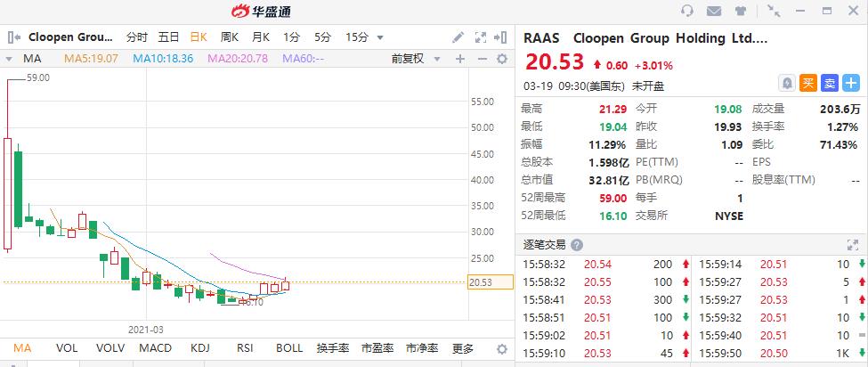The image size is (868, 367).
Task: Click the 59.00 high price marker
Action: click(x=38, y=78)
